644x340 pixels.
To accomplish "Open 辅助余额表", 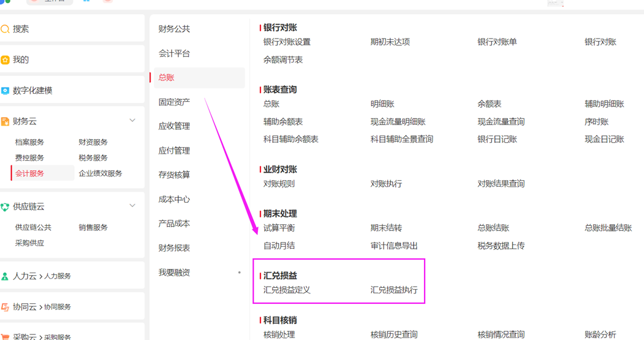I will click(x=283, y=122).
